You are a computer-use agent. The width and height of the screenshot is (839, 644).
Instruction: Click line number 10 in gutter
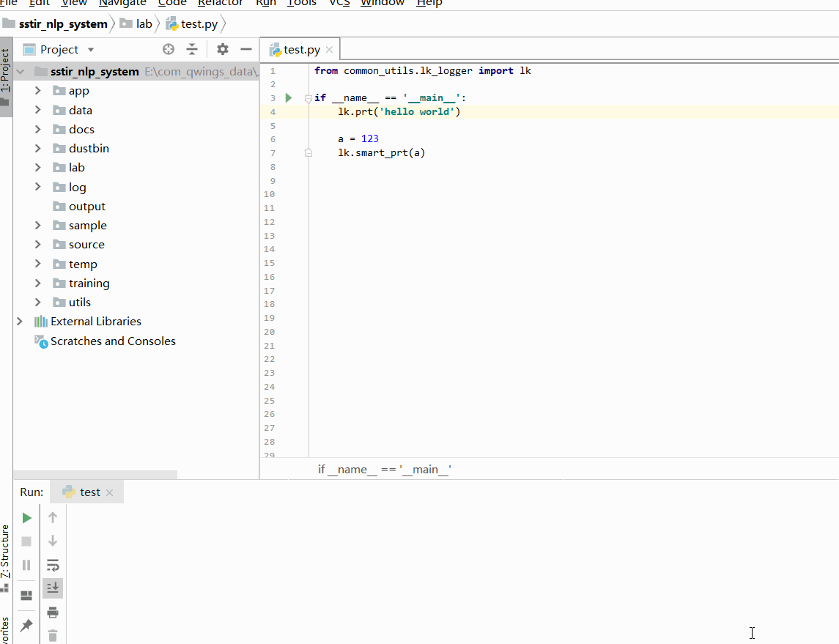(x=269, y=194)
